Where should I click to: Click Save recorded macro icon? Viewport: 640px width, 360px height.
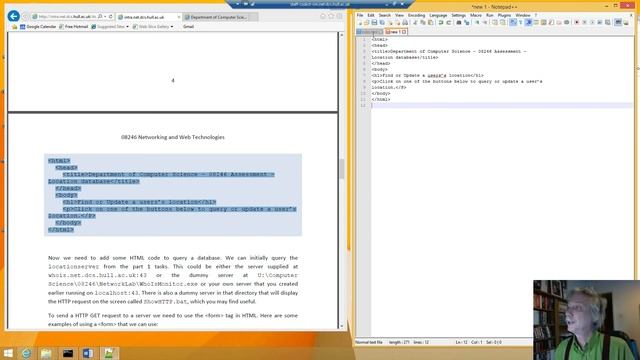tap(607, 22)
